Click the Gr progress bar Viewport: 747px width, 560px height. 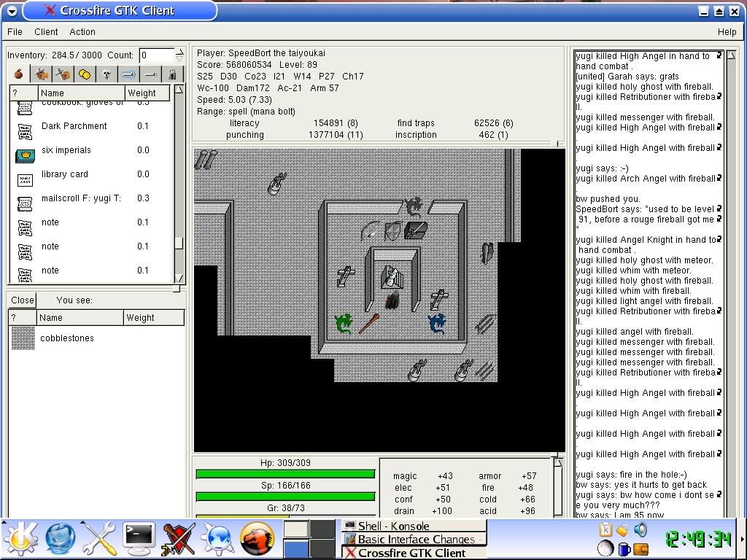click(x=285, y=516)
